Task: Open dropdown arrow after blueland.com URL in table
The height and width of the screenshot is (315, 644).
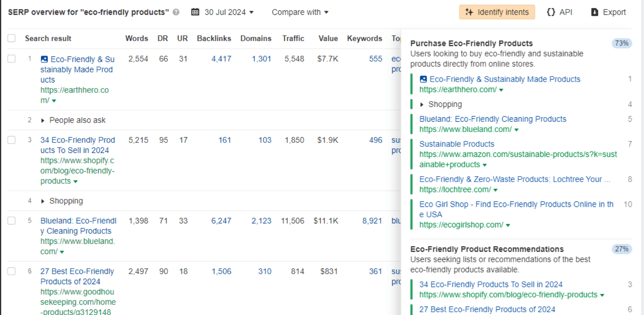Action: (x=62, y=252)
